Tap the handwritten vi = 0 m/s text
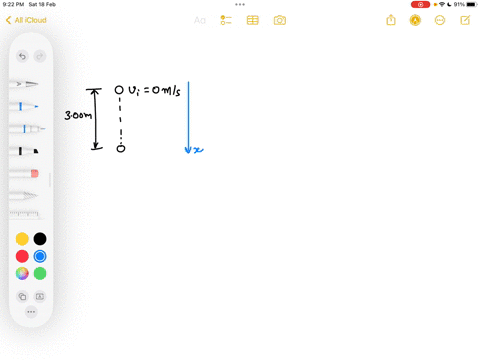The image size is (480, 360). point(154,90)
